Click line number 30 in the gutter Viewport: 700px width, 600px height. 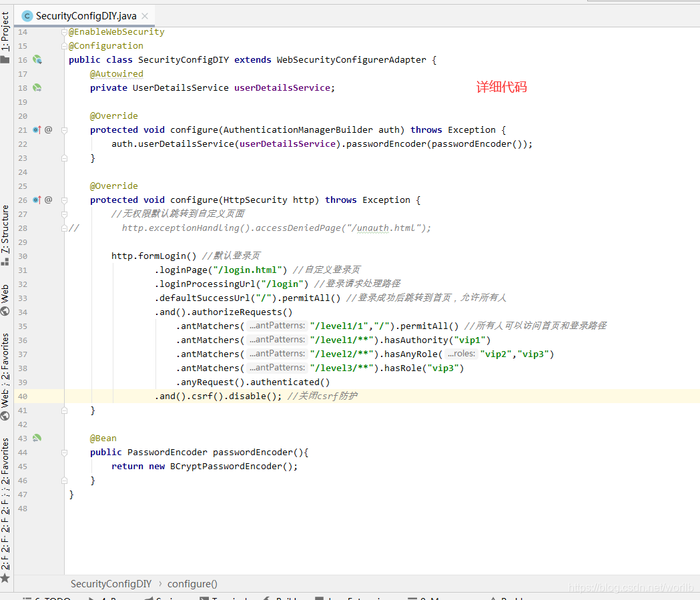click(23, 256)
